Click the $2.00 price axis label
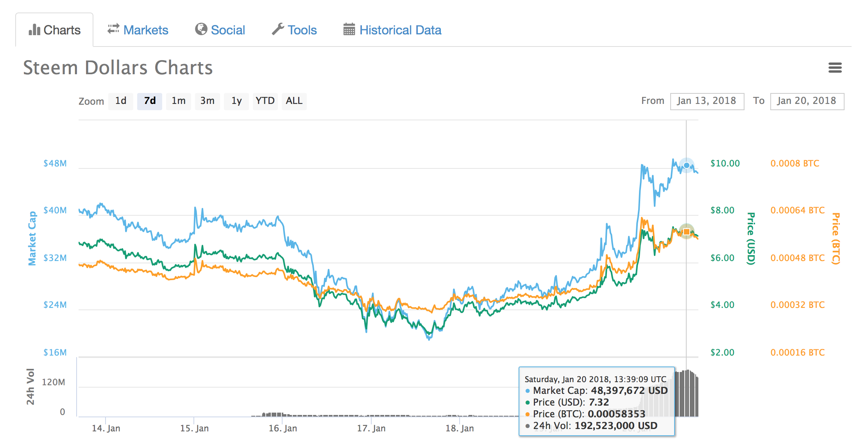The image size is (868, 447). pos(722,352)
